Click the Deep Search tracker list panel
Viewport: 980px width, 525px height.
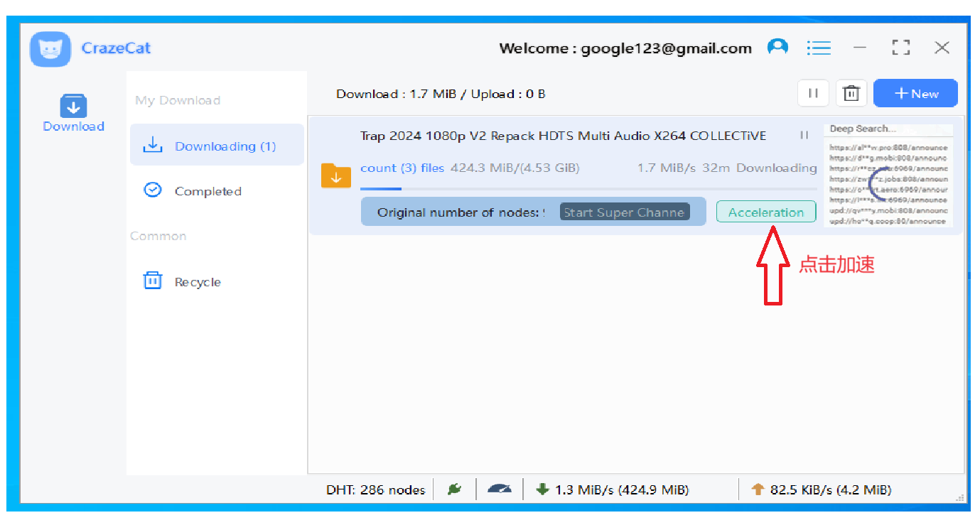pyautogui.click(x=888, y=175)
